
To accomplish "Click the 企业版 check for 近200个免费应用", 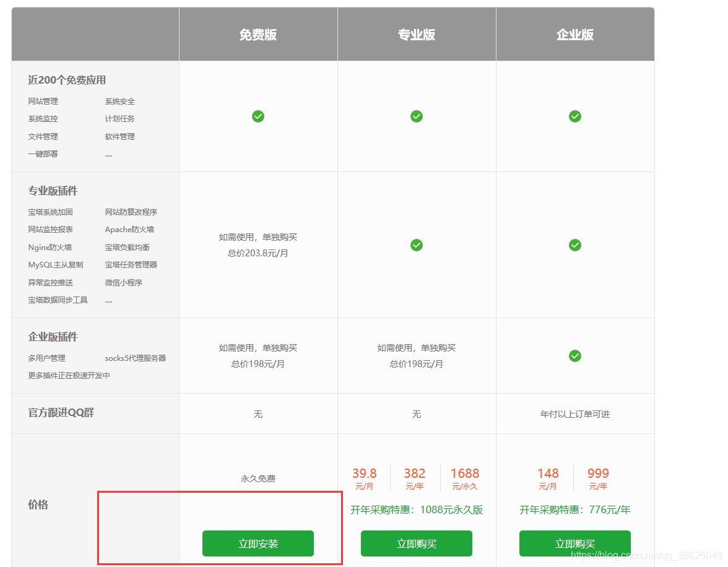I will click(574, 116).
